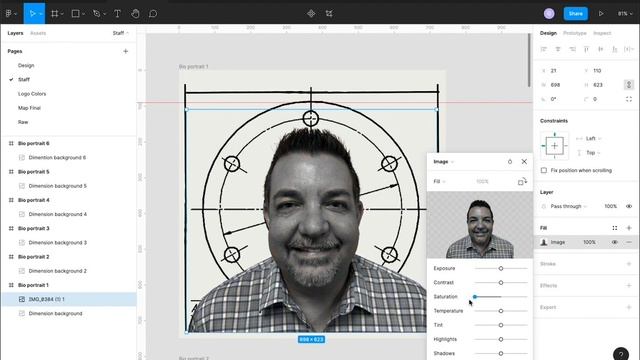Select the Hand tool

pos(135,13)
